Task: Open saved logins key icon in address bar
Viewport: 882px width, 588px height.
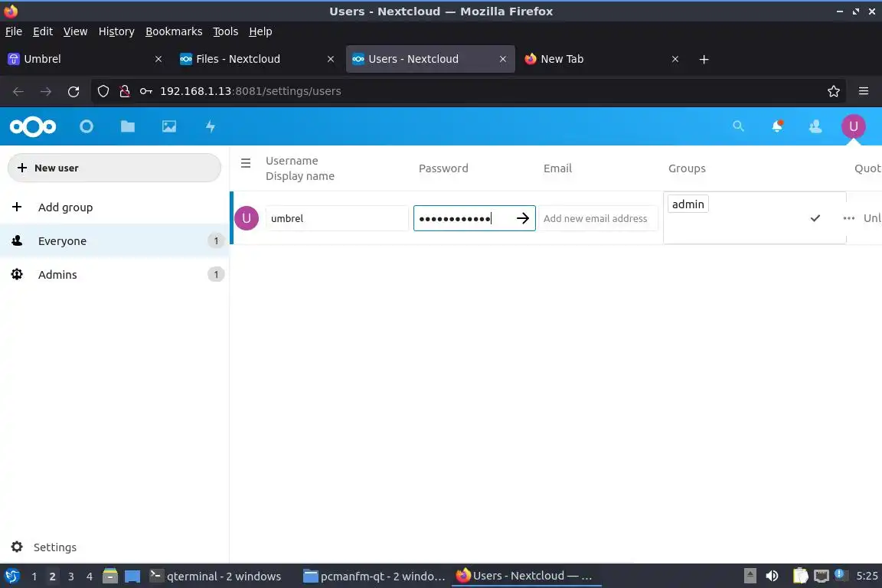Action: tap(146, 91)
